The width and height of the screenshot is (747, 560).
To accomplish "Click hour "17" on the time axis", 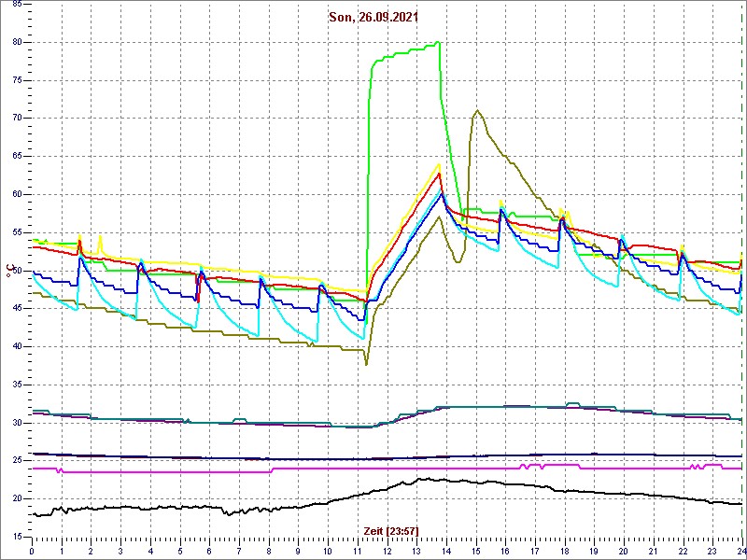I will pos(535,552).
